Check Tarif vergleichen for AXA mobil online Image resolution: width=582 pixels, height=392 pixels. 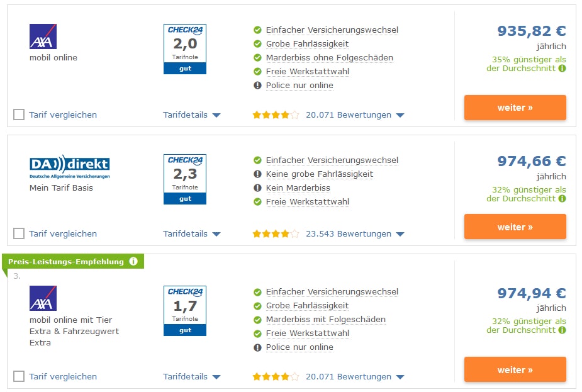(x=19, y=115)
